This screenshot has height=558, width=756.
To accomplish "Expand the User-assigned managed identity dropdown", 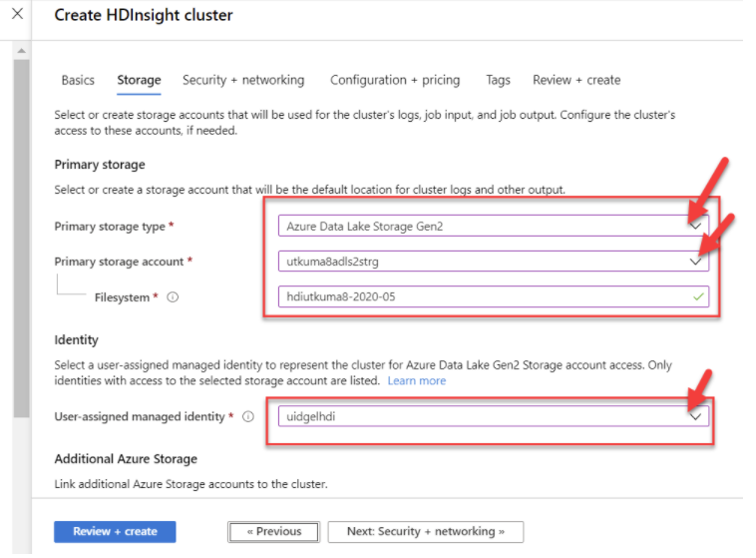I will 696,416.
